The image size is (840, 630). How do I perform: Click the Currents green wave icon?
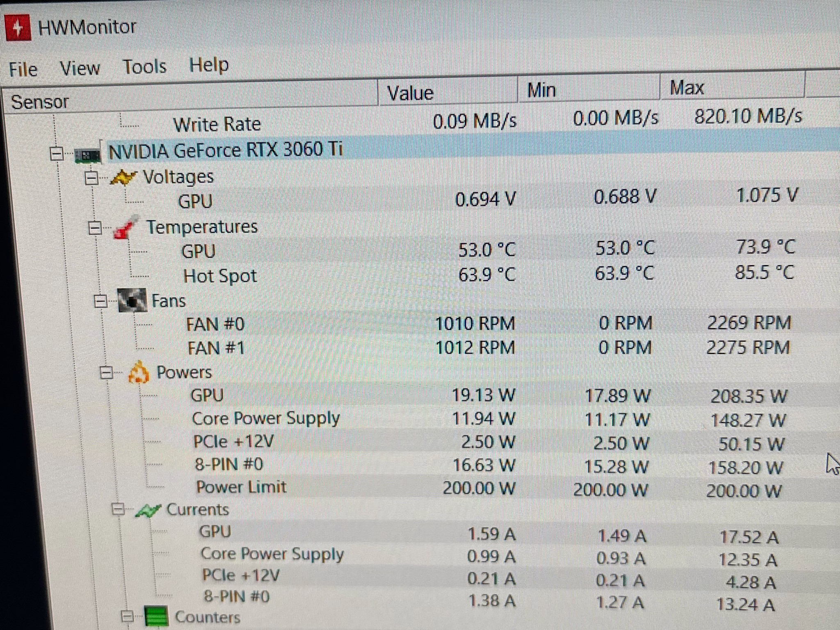(148, 511)
